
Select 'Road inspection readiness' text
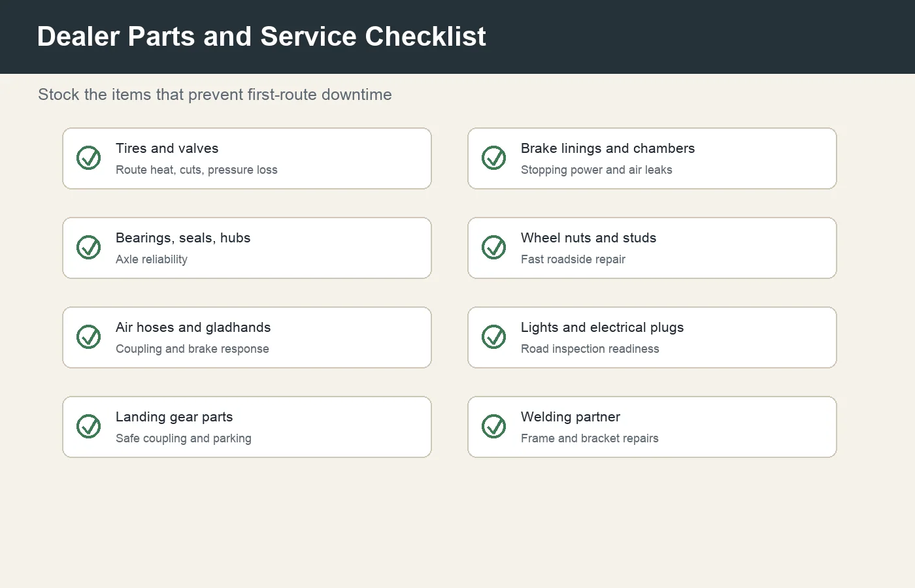coord(590,349)
